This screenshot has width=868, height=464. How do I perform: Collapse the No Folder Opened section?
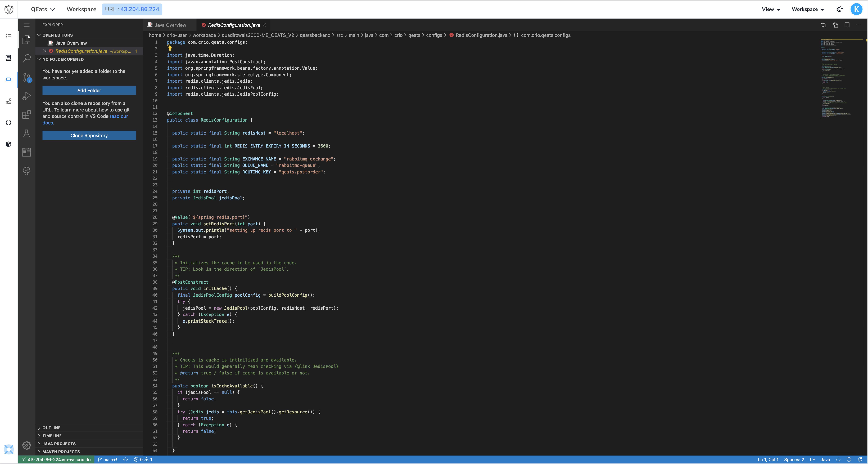point(89,59)
